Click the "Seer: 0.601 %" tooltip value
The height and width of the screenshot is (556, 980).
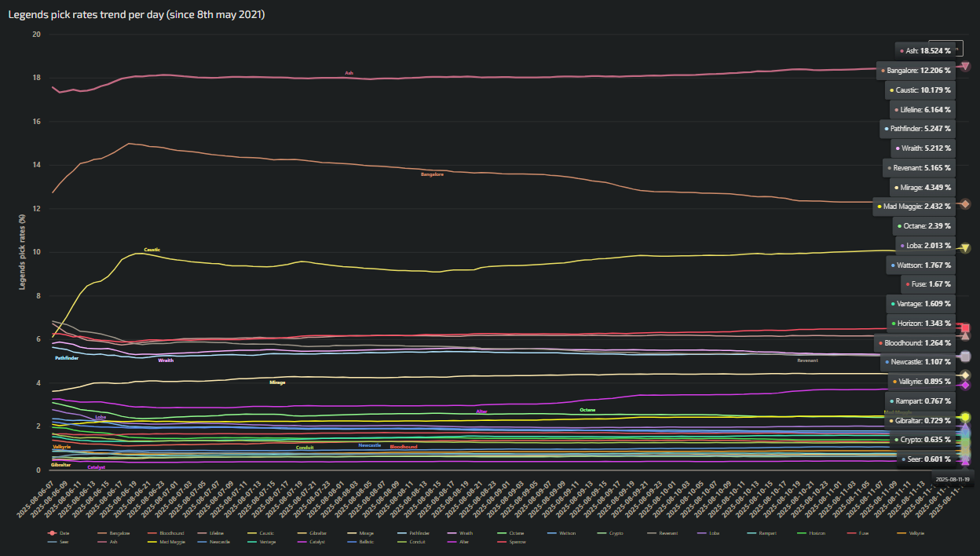(927, 459)
